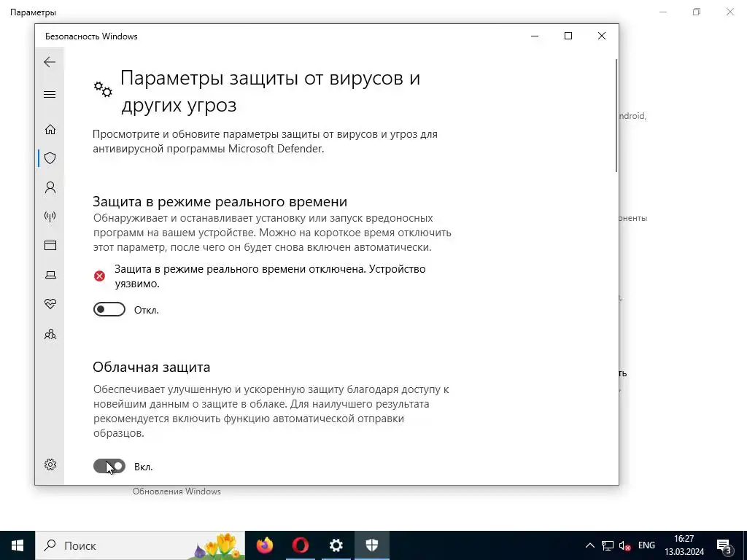Click the heading Облачная защита
747x560 pixels.
click(152, 367)
